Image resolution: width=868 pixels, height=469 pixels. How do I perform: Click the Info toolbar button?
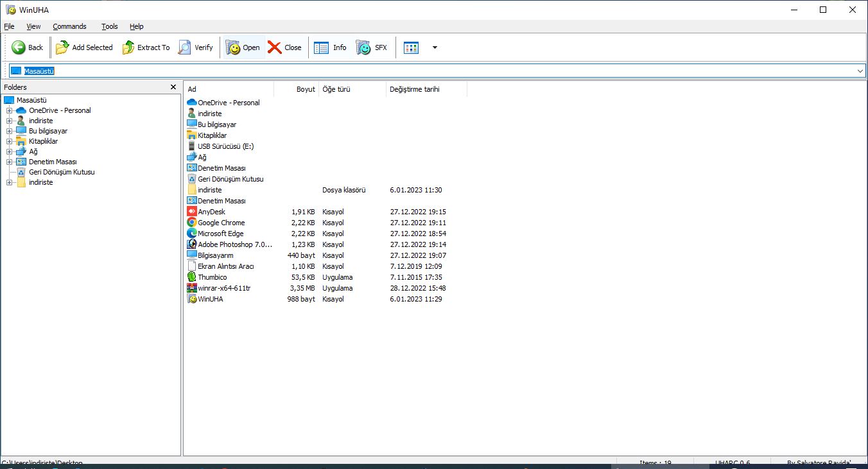click(x=331, y=47)
